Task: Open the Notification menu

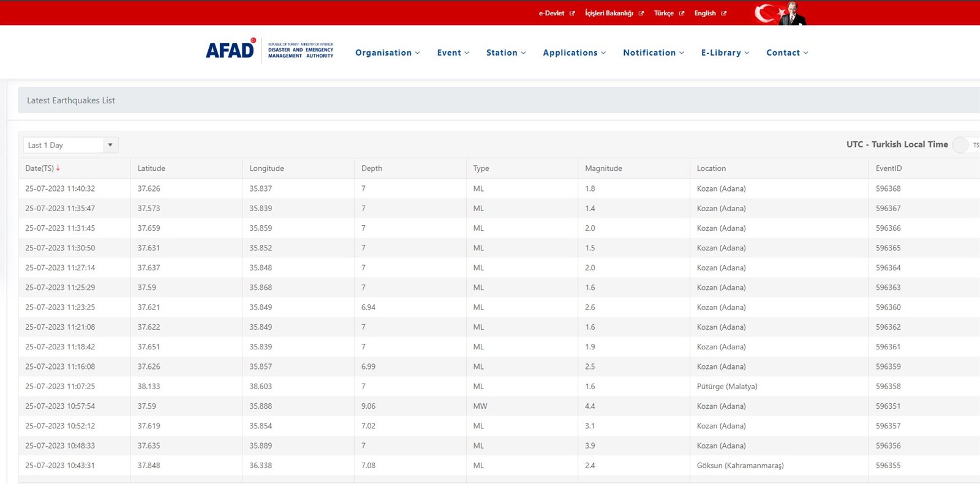Action: click(x=653, y=53)
